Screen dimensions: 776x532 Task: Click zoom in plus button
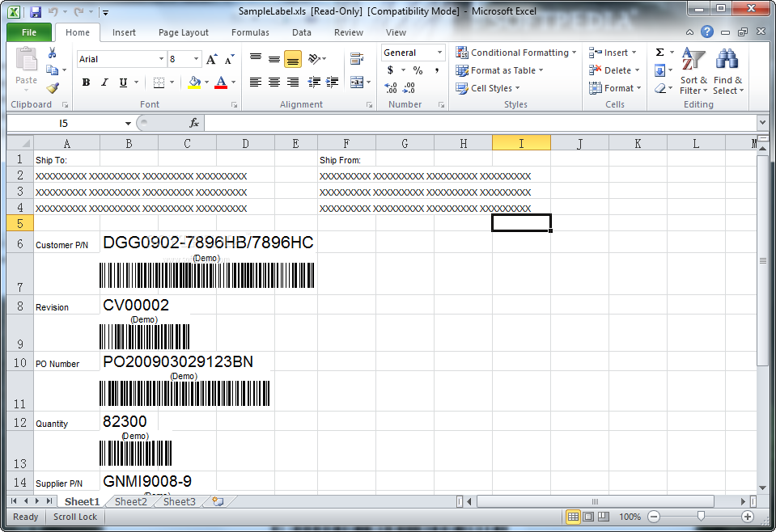[x=748, y=517]
